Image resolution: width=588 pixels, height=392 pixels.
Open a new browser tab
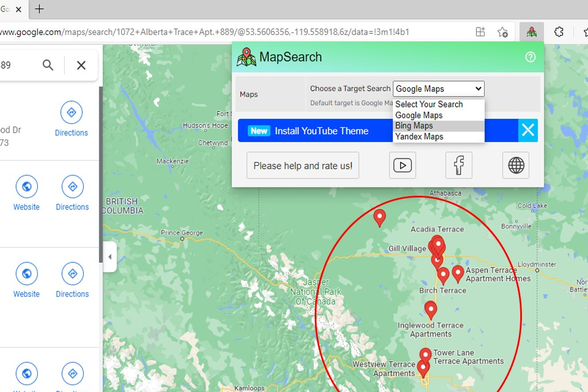coord(39,9)
